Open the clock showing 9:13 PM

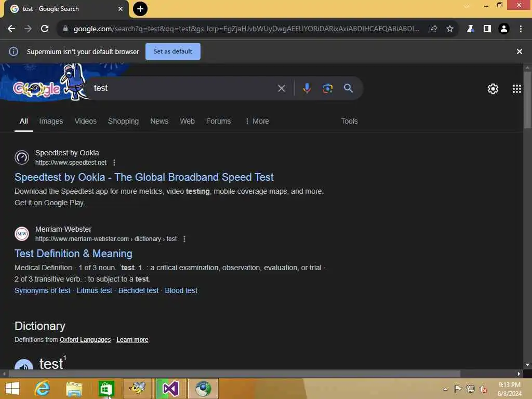coord(509,389)
